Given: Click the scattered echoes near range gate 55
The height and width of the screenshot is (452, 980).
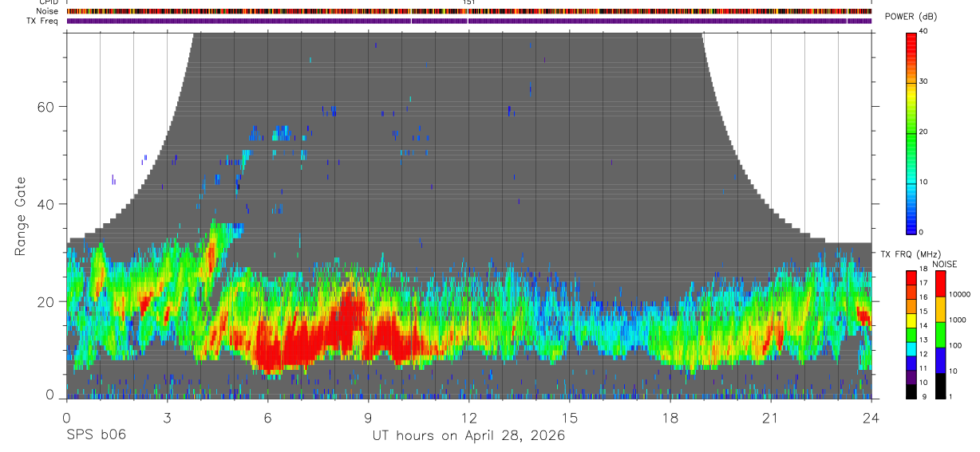Looking at the screenshot, I should pos(283,132).
